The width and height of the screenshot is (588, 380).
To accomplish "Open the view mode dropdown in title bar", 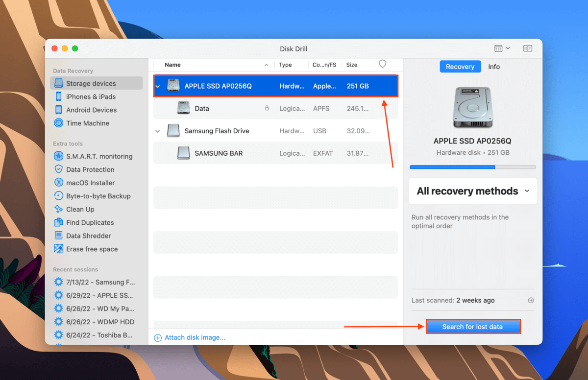I will (502, 48).
